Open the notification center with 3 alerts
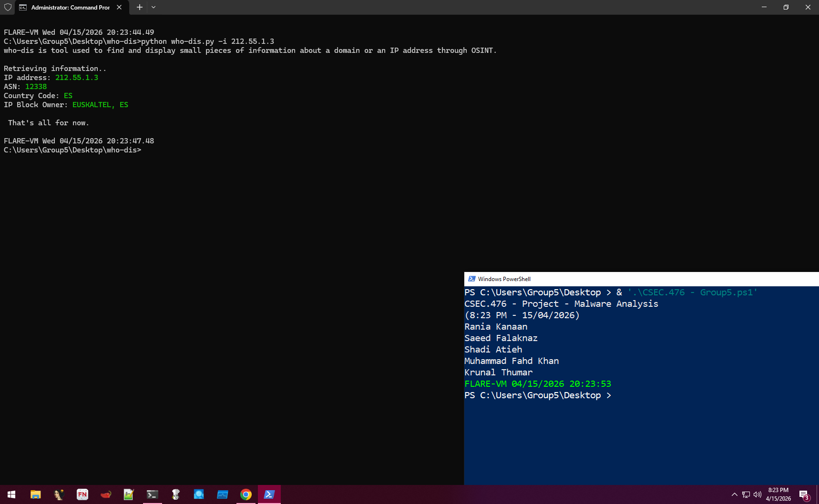Screen dimensions: 819x504 coord(804,494)
